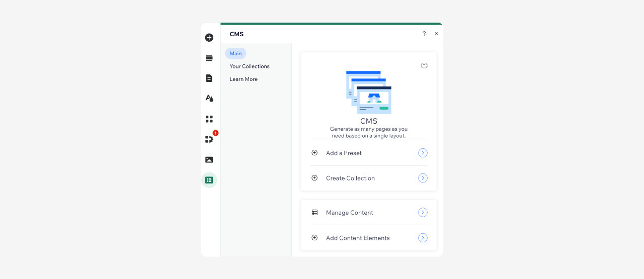Screen dimensions: 644x279
Task: Click the "Generate as many pages" description
Action: point(369,132)
